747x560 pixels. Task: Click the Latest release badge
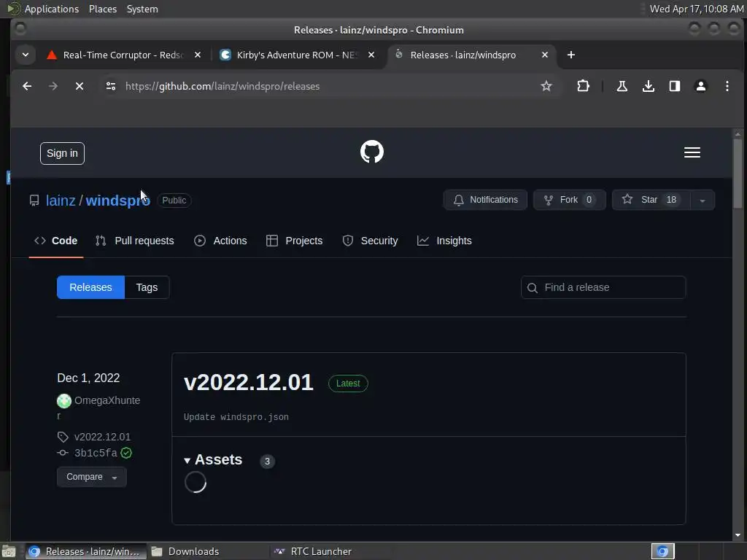[348, 384]
